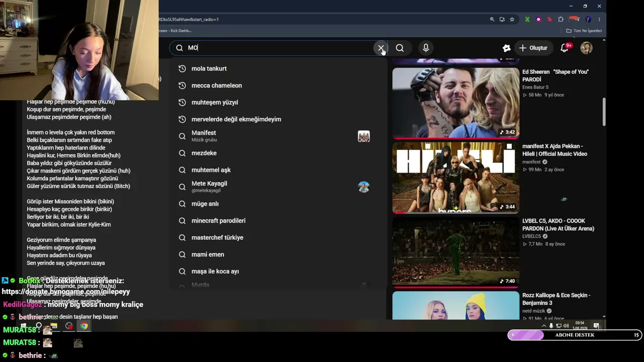Open the Hileli video thumbnail
The height and width of the screenshot is (362, 644).
tap(456, 177)
